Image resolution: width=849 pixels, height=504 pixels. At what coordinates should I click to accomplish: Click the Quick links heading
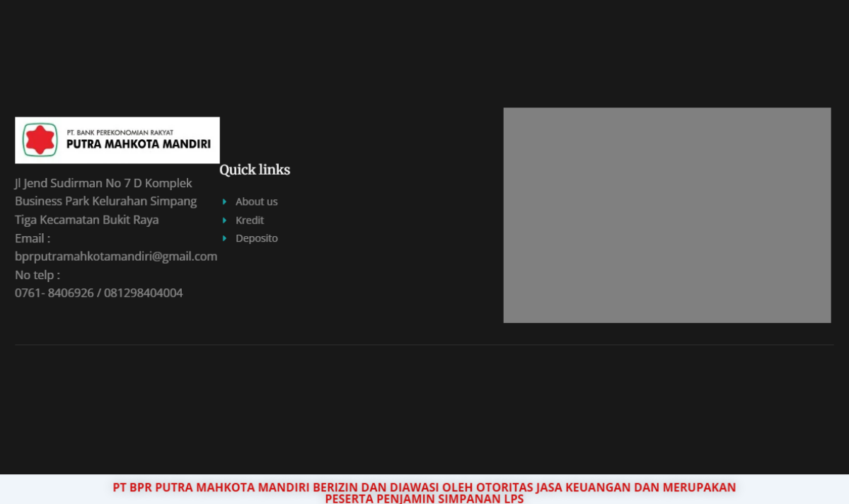255,170
